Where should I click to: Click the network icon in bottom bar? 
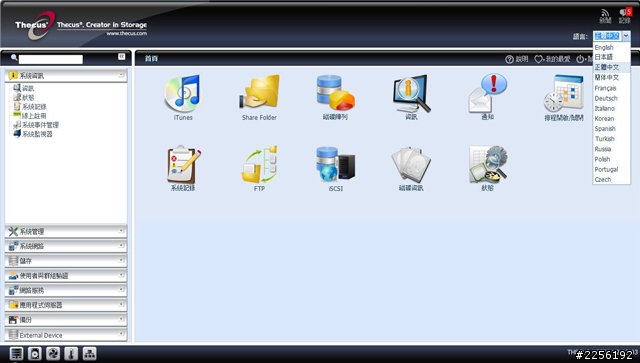[90, 353]
